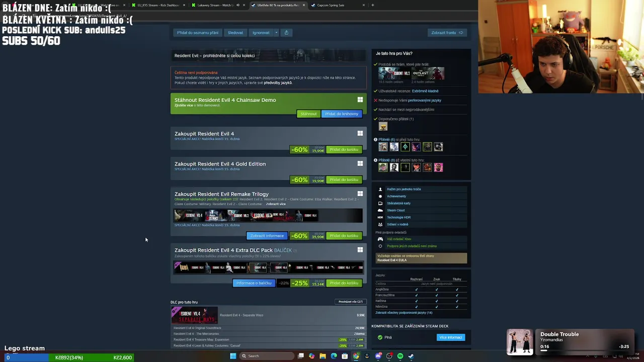
Task: Open Spotify from taskbar
Action: click(x=400, y=356)
